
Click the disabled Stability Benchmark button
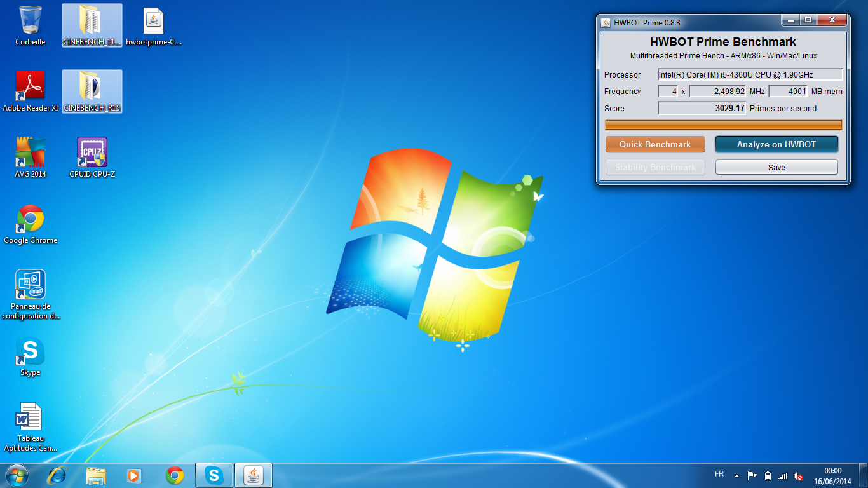tap(655, 167)
